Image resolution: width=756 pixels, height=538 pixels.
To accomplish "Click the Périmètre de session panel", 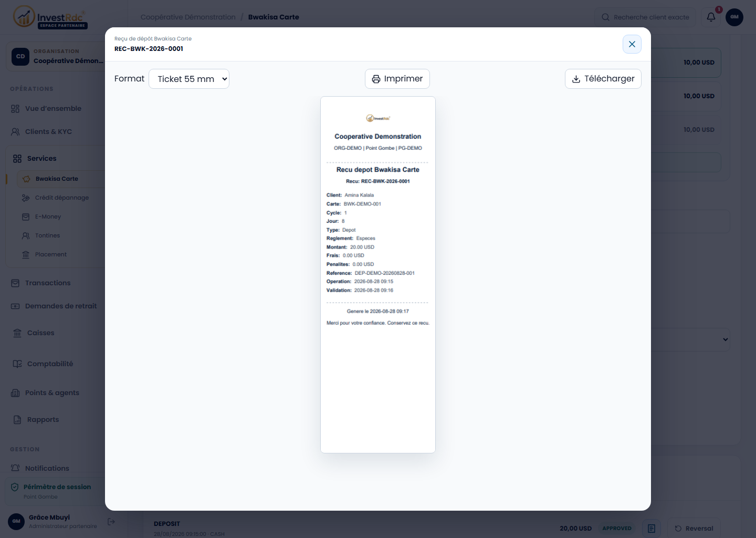I will [55, 491].
